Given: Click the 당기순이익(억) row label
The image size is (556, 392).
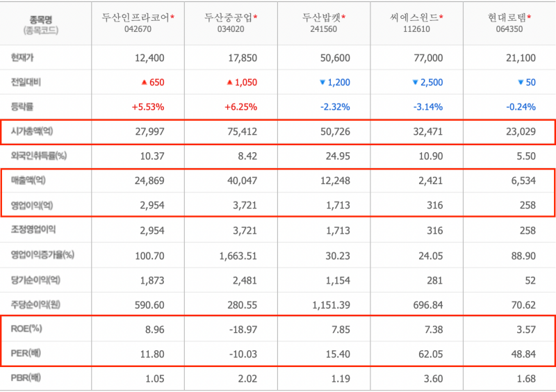Looking at the screenshot, I should (35, 280).
